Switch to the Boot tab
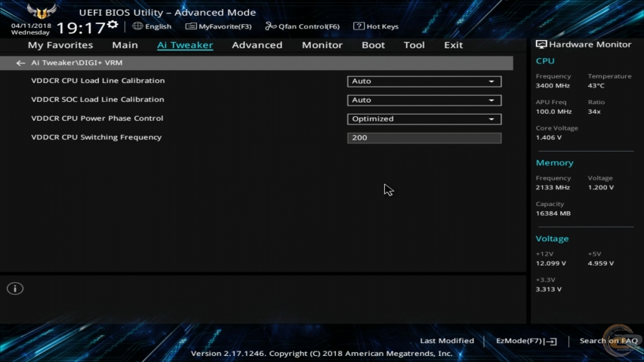 point(373,45)
